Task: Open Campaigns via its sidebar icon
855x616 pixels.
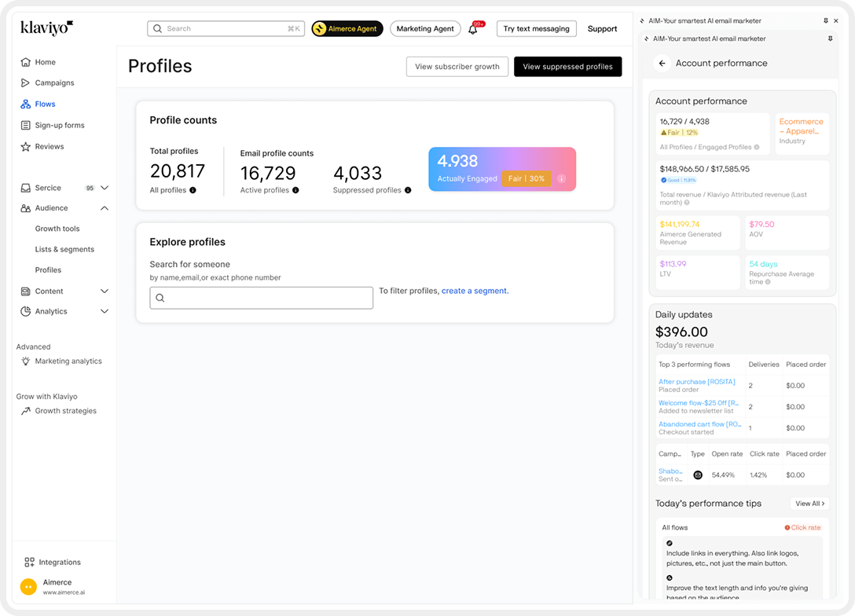Action: coord(25,82)
